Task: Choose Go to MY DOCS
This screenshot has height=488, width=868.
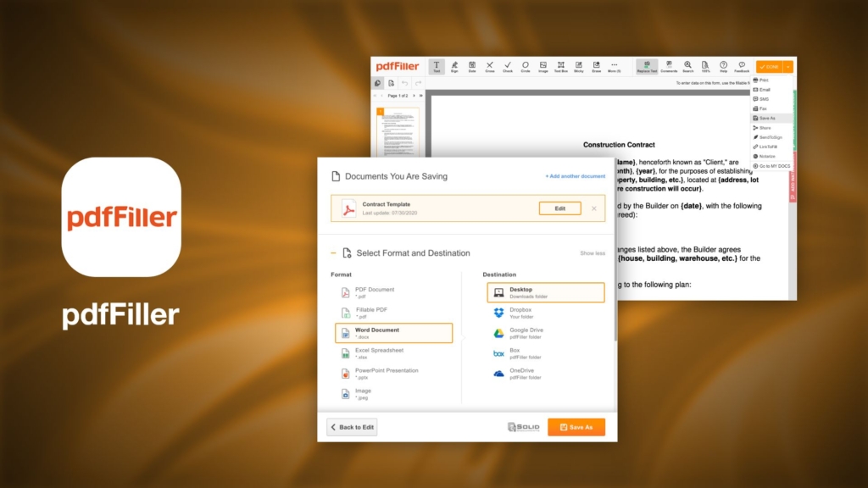Action: [771, 166]
